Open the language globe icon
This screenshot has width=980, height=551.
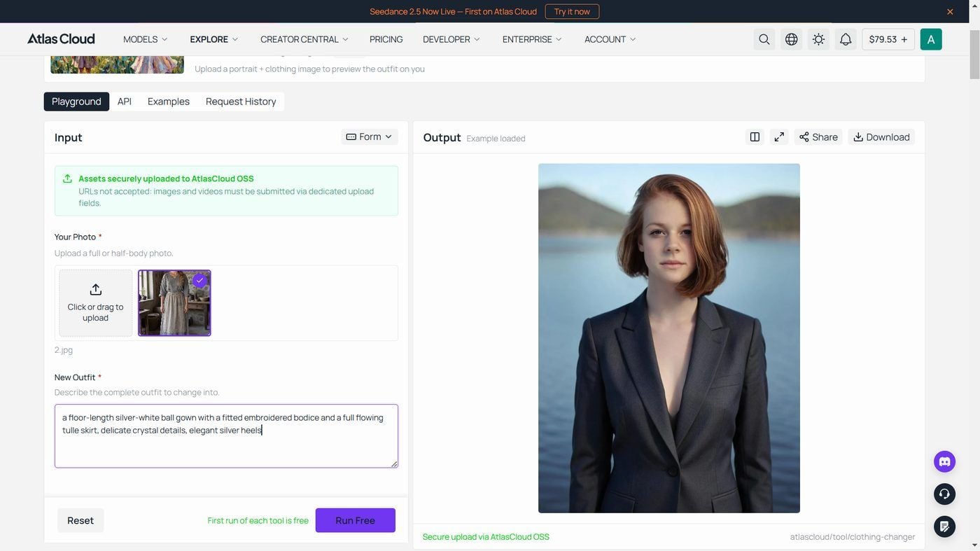[791, 39]
